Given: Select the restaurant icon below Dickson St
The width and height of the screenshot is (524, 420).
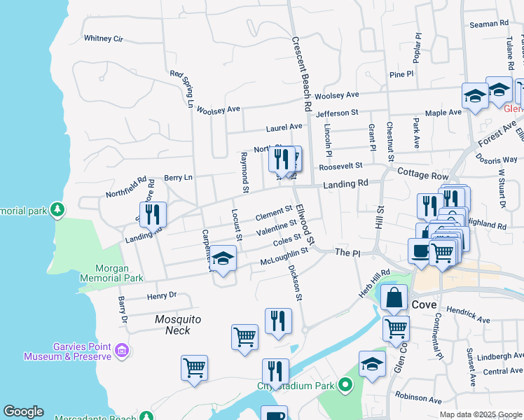Looking at the screenshot, I should (278, 321).
